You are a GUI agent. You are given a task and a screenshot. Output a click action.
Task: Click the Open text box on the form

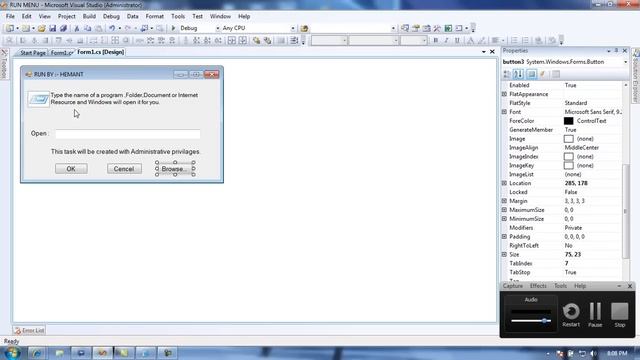(x=128, y=133)
